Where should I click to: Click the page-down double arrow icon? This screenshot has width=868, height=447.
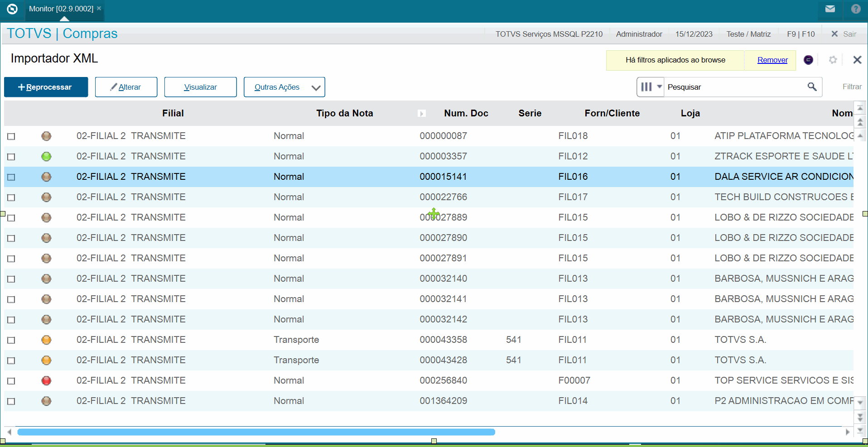(860, 417)
